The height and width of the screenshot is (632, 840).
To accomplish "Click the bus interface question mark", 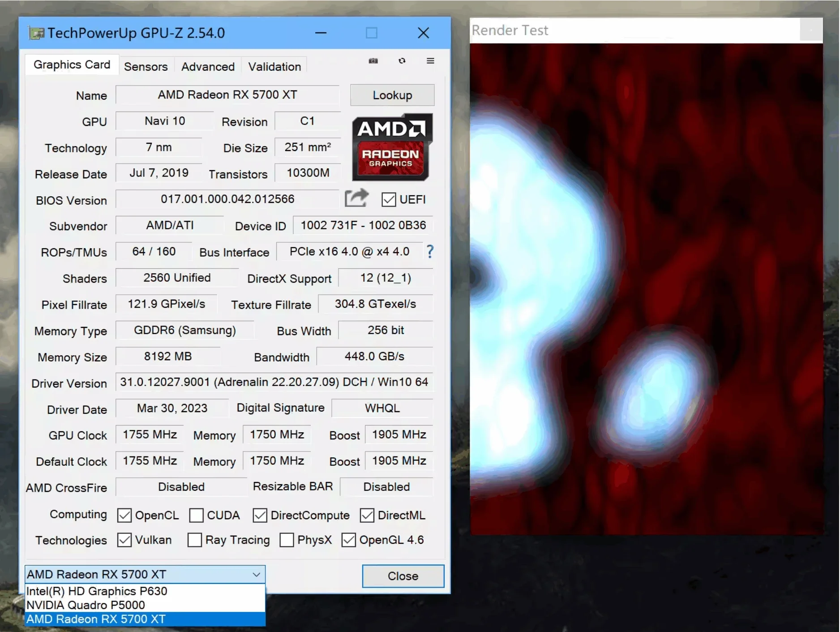I will point(430,252).
